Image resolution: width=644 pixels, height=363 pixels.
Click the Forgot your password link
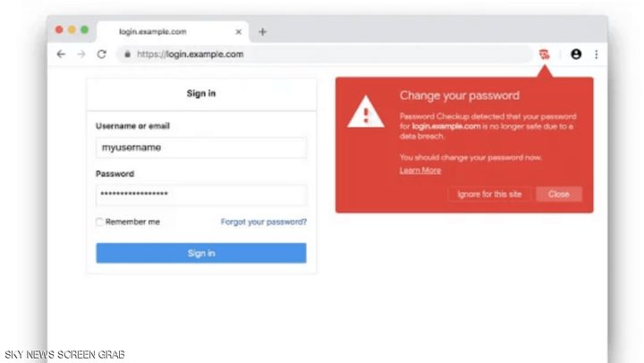click(x=263, y=222)
